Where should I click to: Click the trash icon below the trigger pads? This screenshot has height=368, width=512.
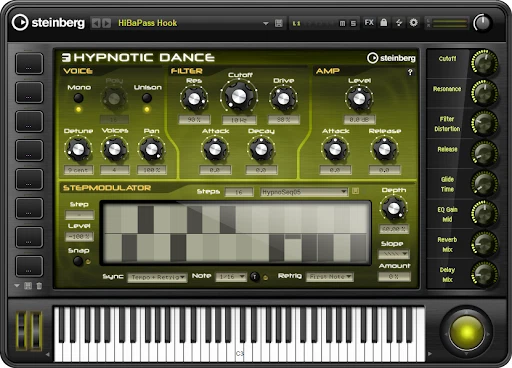point(39,286)
